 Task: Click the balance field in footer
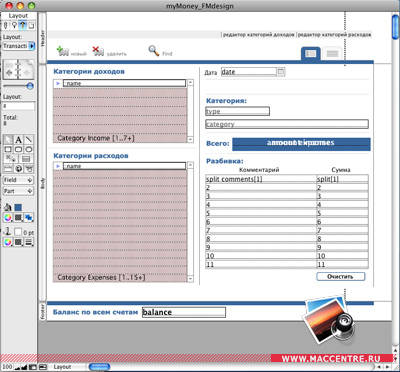[x=184, y=312]
